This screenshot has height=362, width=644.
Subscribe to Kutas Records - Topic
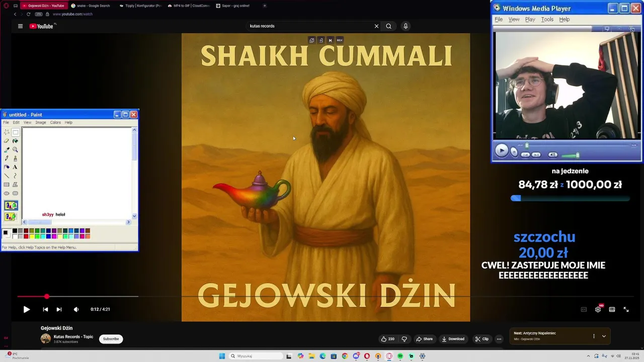pyautogui.click(x=111, y=339)
